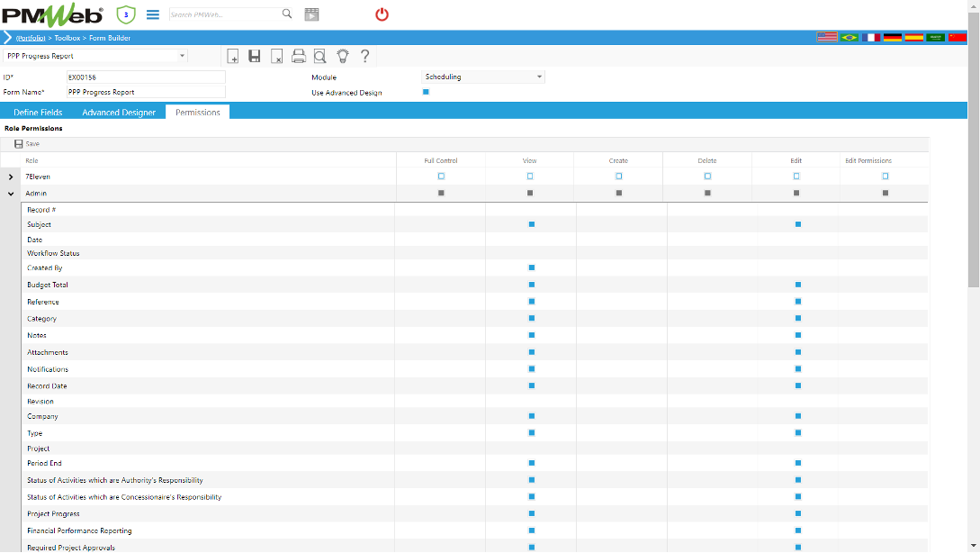Screen dimensions: 980x553
Task: Switch language with the US flag
Action: tap(827, 38)
